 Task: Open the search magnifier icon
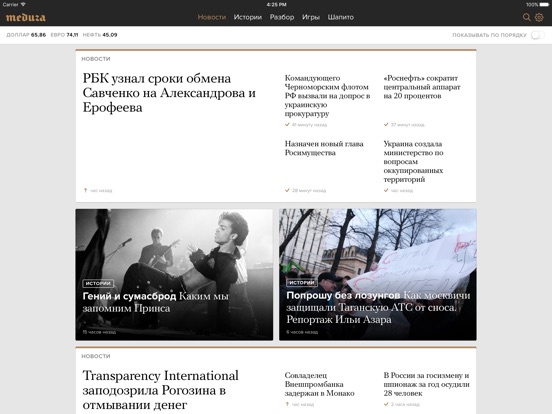pos(526,17)
